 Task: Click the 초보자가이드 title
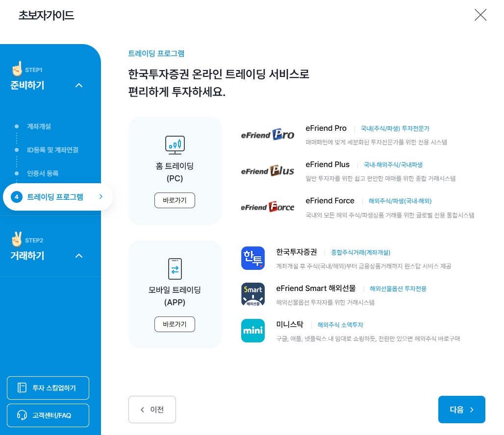click(x=46, y=15)
